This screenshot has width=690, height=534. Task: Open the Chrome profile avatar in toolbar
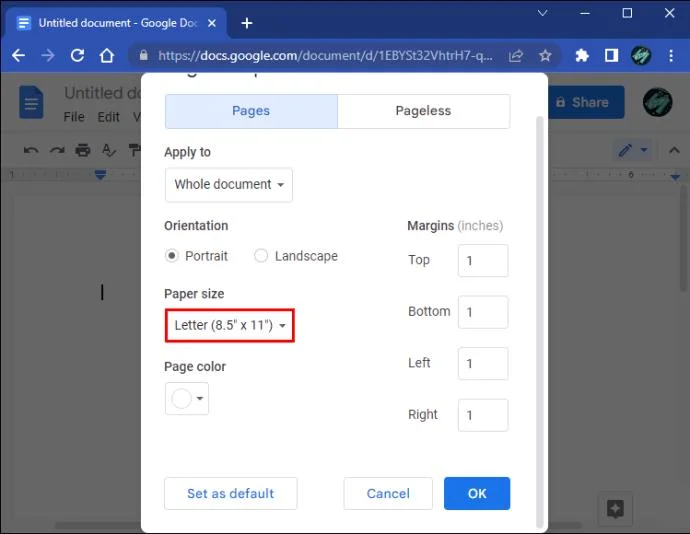[x=641, y=55]
